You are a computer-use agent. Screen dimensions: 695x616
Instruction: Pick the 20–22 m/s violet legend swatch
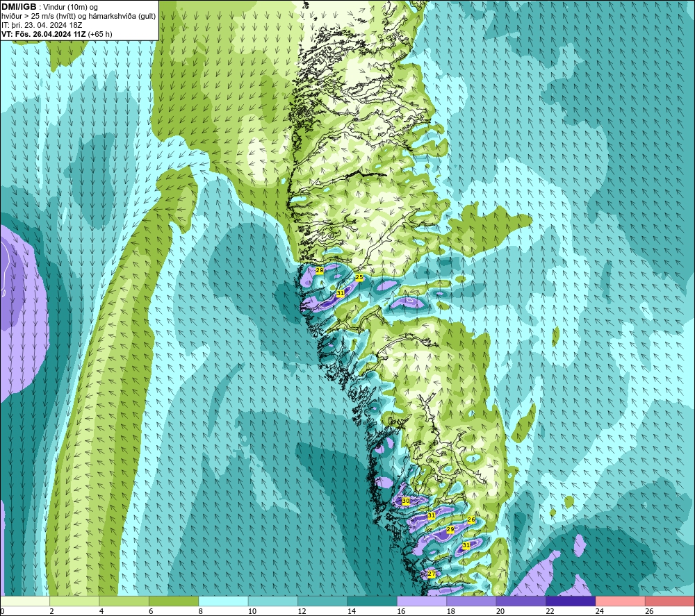(x=521, y=601)
